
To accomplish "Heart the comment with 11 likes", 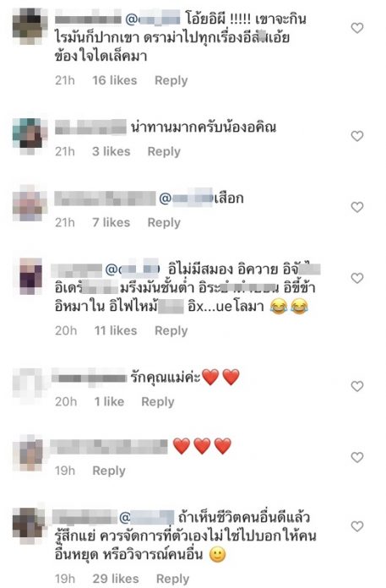I will (357, 278).
